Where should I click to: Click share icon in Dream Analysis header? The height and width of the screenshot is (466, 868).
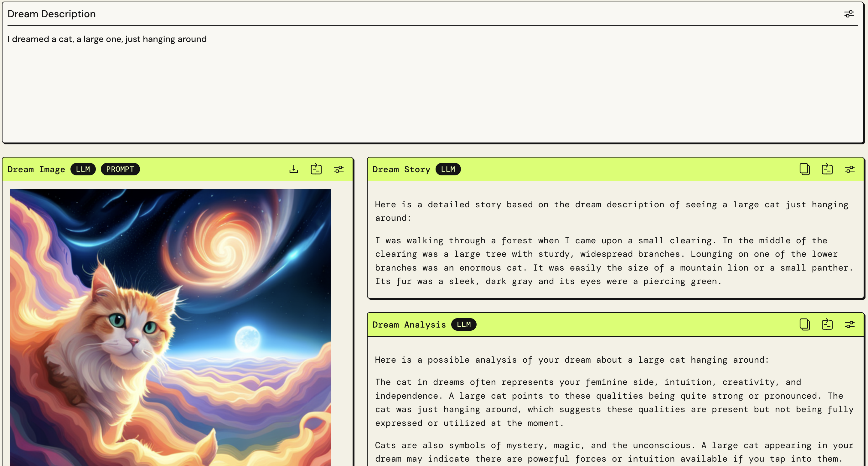[827, 324]
